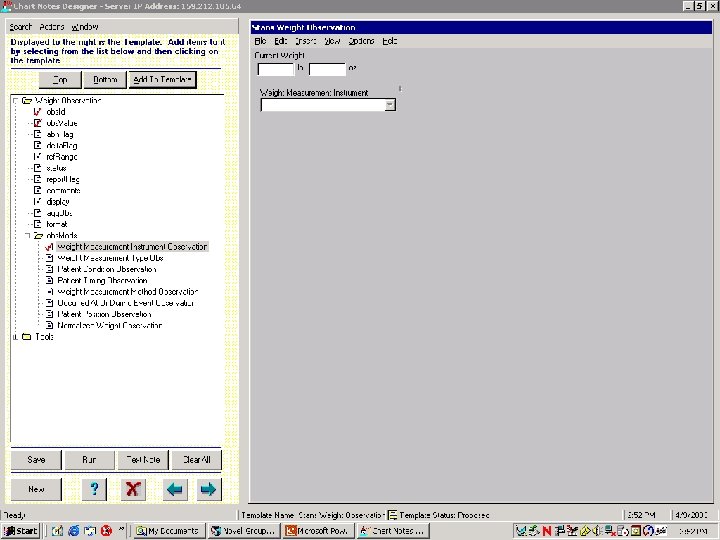Click the first quick launch icon after Start

click(x=57, y=531)
